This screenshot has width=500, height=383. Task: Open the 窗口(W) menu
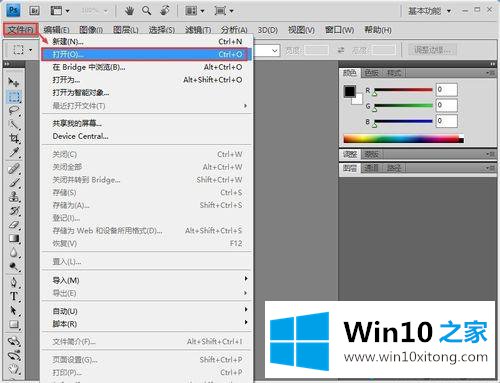339,30
